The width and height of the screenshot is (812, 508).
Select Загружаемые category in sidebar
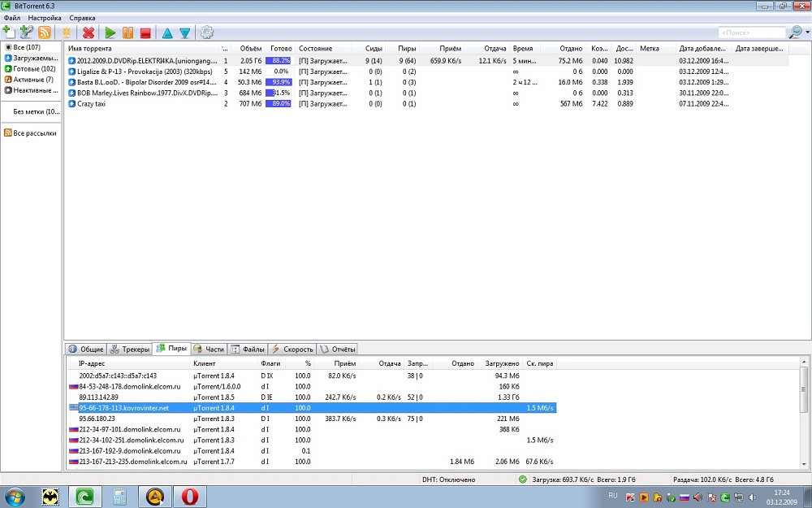click(x=31, y=58)
